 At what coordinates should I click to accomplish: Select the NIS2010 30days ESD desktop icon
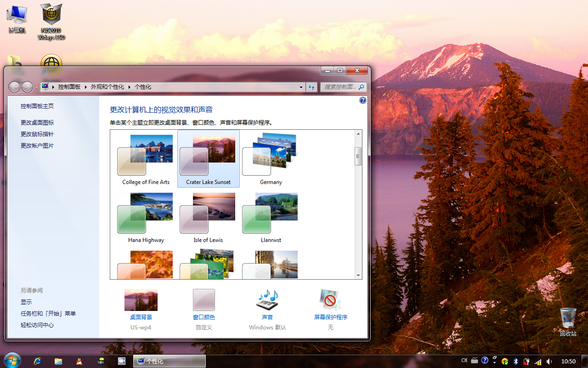(51, 22)
